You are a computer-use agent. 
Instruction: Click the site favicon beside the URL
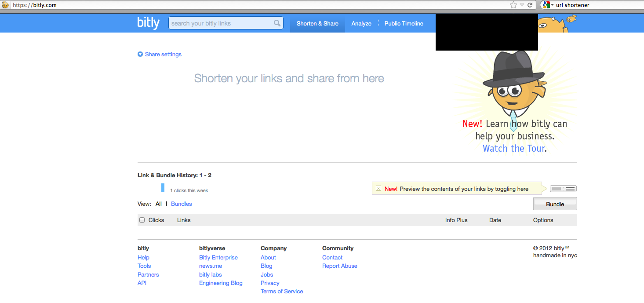pos(5,5)
